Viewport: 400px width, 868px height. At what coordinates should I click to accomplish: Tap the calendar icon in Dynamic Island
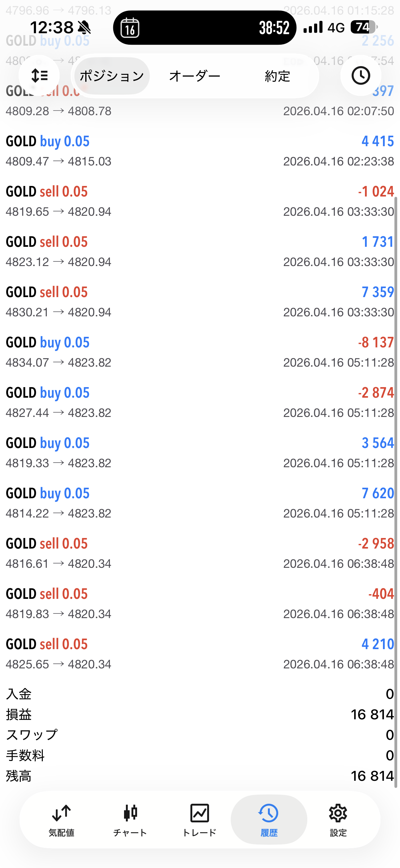coord(130,28)
